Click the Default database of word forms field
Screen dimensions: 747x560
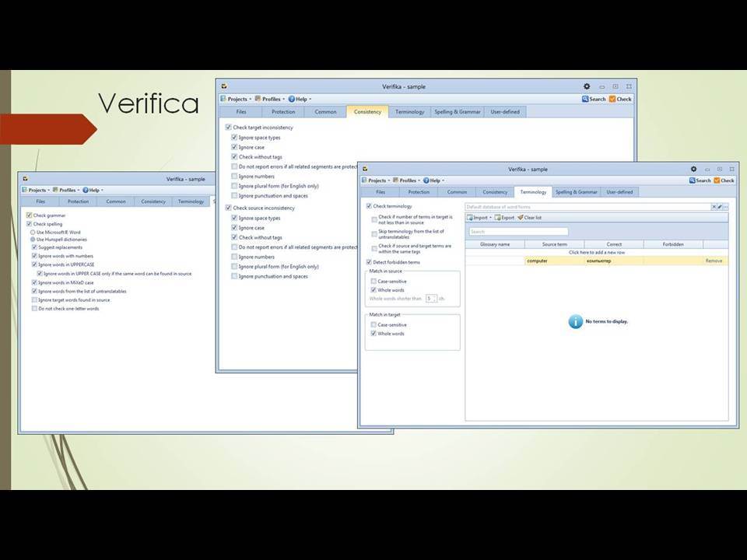tap(588, 207)
